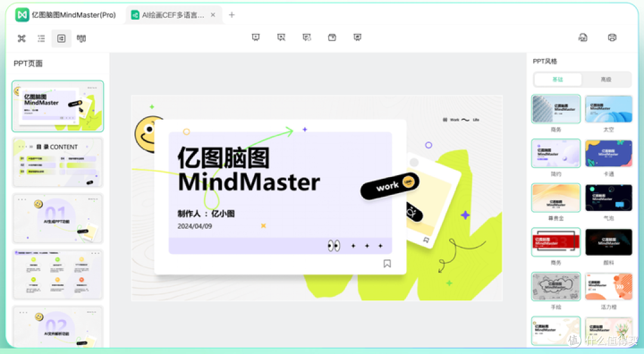Switch to kanban column view icon
644x354 pixels.
[81, 39]
